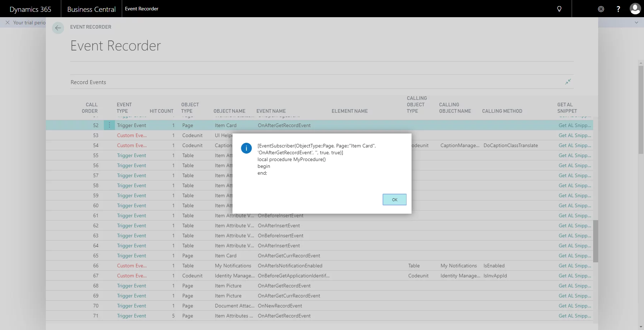644x330 pixels.
Task: Sort by Event Name column header
Action: point(271,111)
